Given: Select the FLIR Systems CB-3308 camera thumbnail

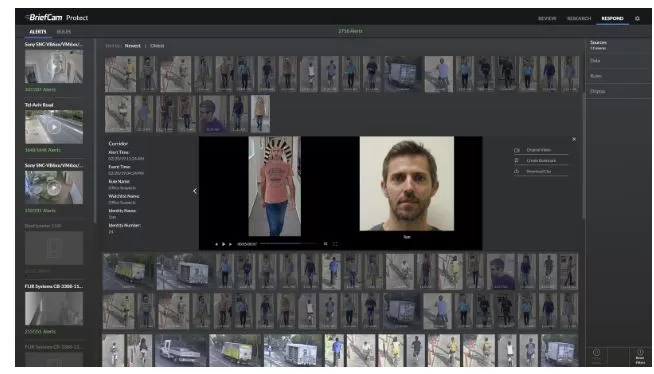Looking at the screenshot, I should (54, 309).
